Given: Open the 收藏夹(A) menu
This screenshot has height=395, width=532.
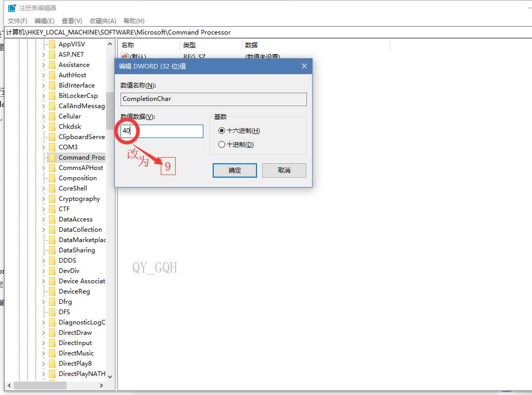Looking at the screenshot, I should coord(103,21).
